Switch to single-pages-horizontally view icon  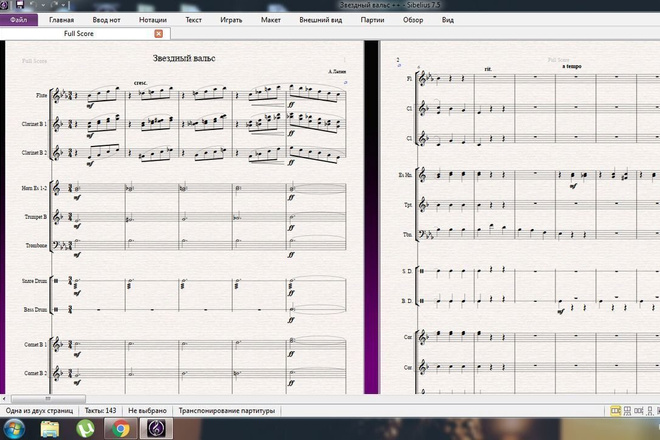tap(639, 411)
